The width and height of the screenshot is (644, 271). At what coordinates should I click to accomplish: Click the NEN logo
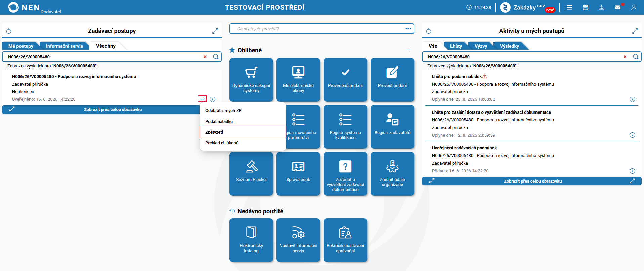pos(34,8)
